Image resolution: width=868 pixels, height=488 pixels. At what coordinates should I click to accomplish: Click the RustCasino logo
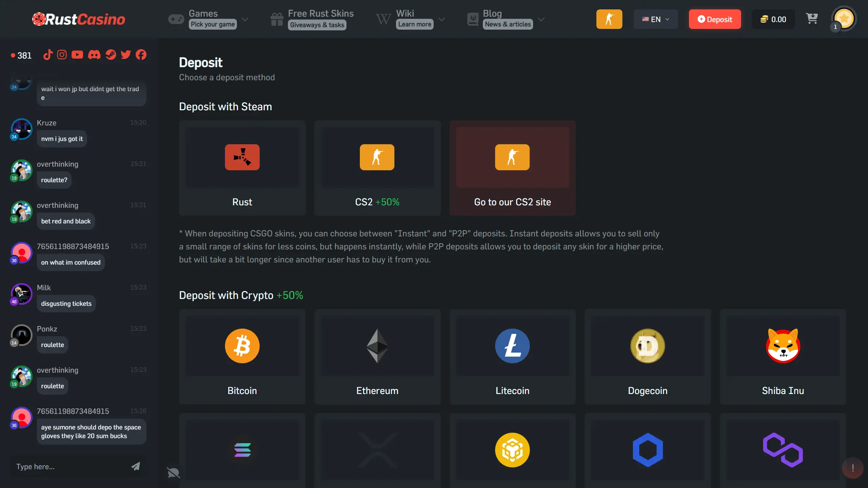[78, 19]
